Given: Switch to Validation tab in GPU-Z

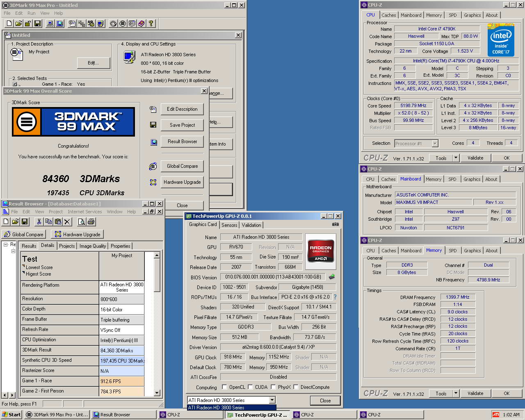Looking at the screenshot, I should 251,225.
